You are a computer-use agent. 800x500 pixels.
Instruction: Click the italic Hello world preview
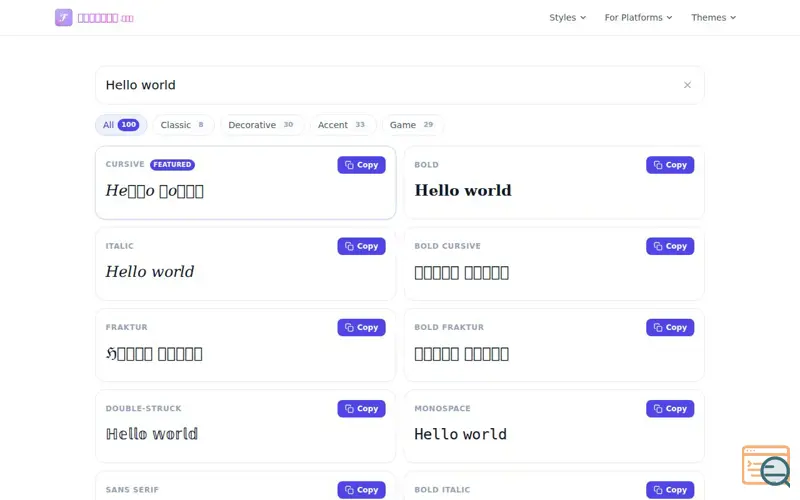tap(149, 271)
